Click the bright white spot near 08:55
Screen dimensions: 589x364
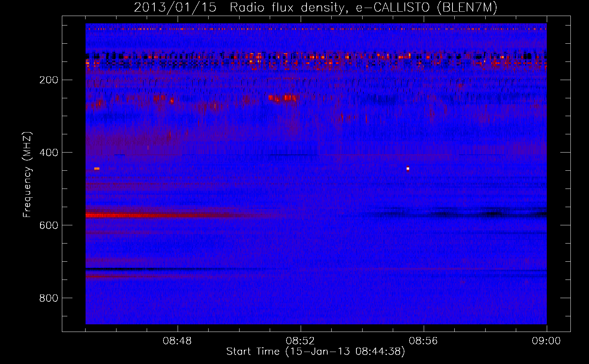(408, 169)
